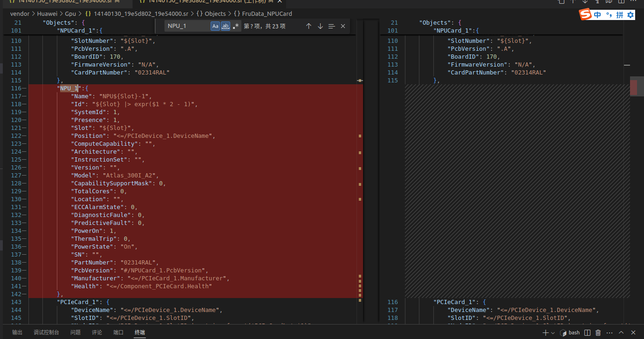Viewport: 644px width, 339px height.
Task: Switch to the 端口 panel tab
Action: 118,332
